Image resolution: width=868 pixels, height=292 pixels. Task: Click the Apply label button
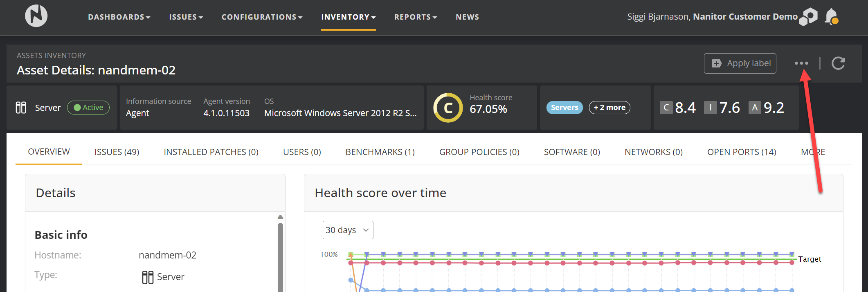(740, 63)
